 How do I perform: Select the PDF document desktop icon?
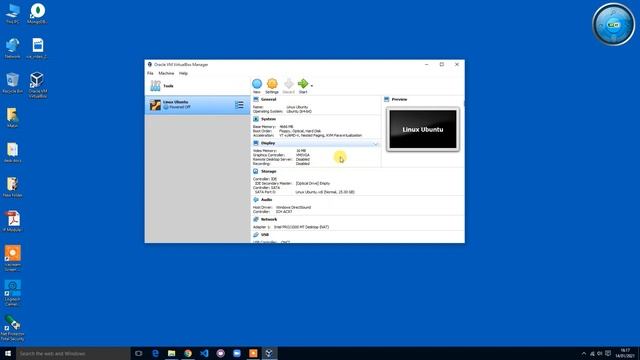13,221
